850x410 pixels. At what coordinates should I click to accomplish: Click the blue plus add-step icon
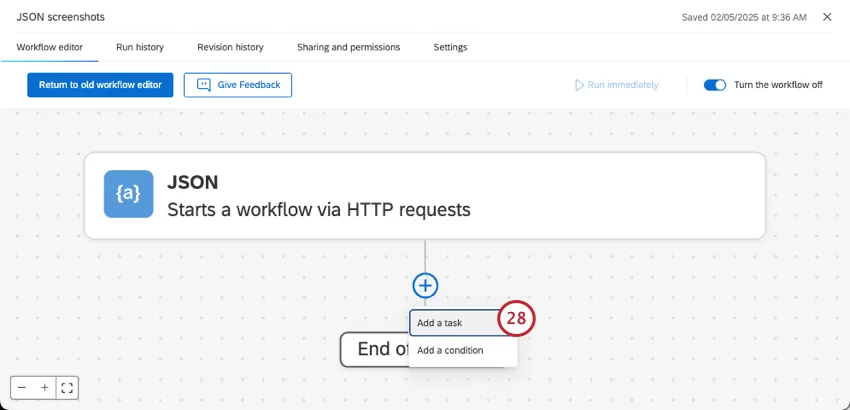coord(425,286)
